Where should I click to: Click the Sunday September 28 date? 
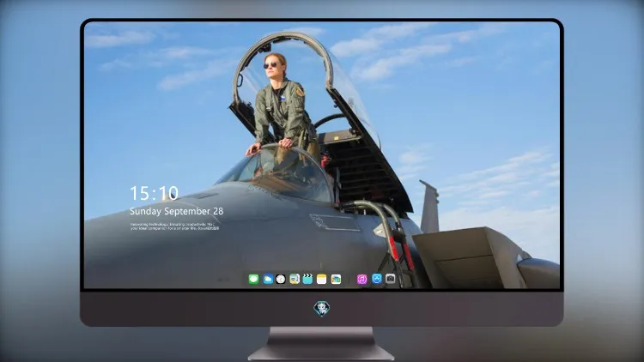pos(177,211)
